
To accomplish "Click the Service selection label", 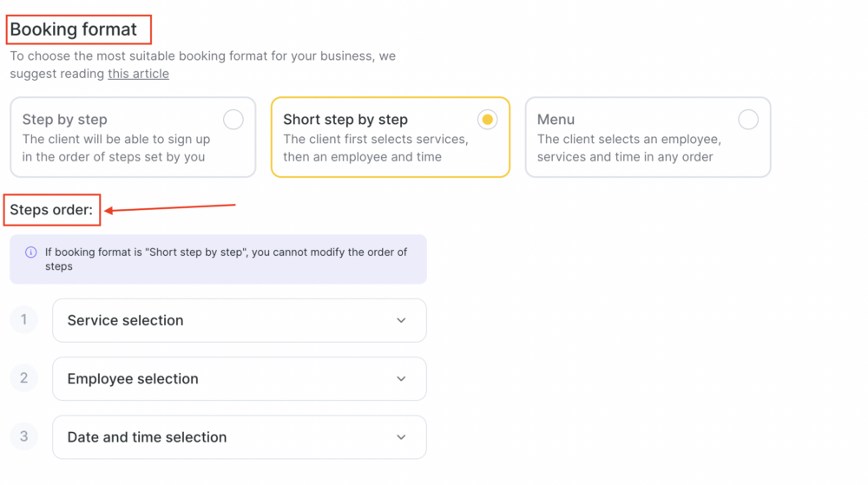I will coord(125,321).
